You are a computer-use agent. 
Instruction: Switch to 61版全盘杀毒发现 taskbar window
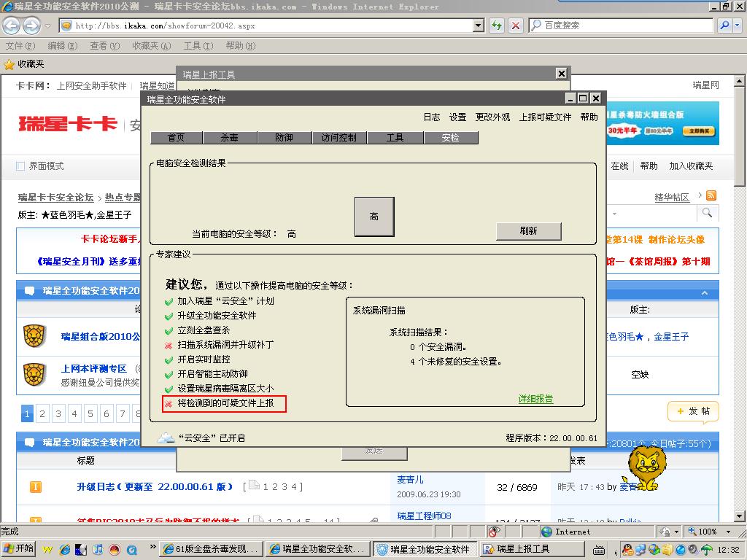tap(211, 550)
